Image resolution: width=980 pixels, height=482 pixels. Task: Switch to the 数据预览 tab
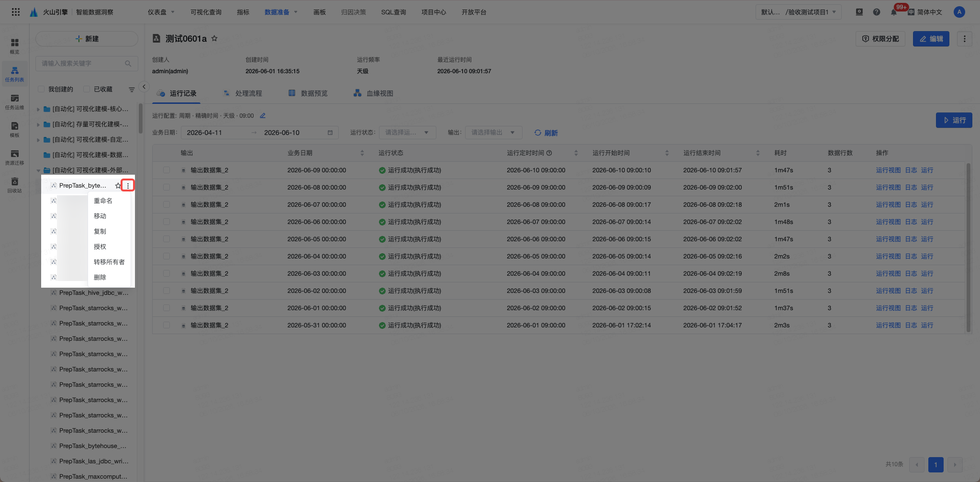(x=308, y=93)
